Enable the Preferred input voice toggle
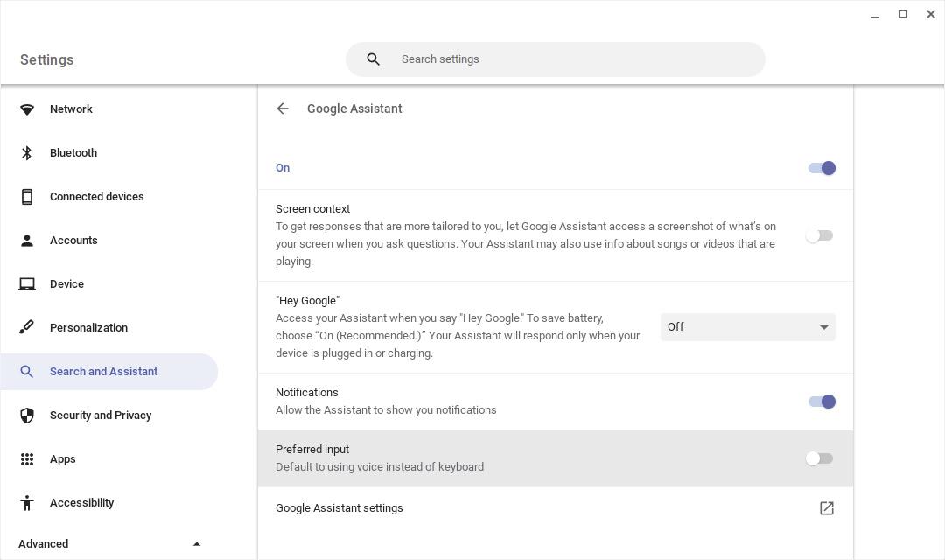The image size is (945, 560). pos(820,458)
